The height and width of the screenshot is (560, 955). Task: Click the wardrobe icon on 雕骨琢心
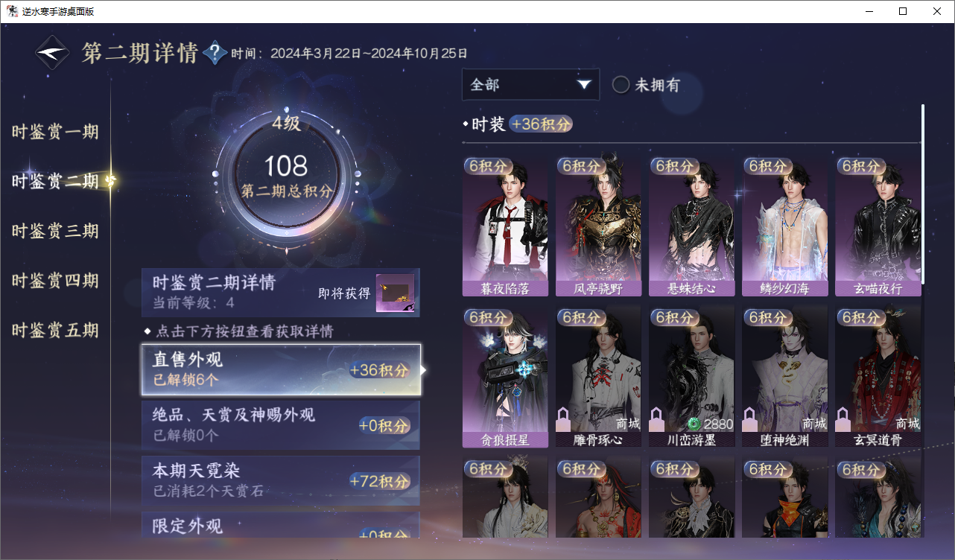tap(564, 419)
